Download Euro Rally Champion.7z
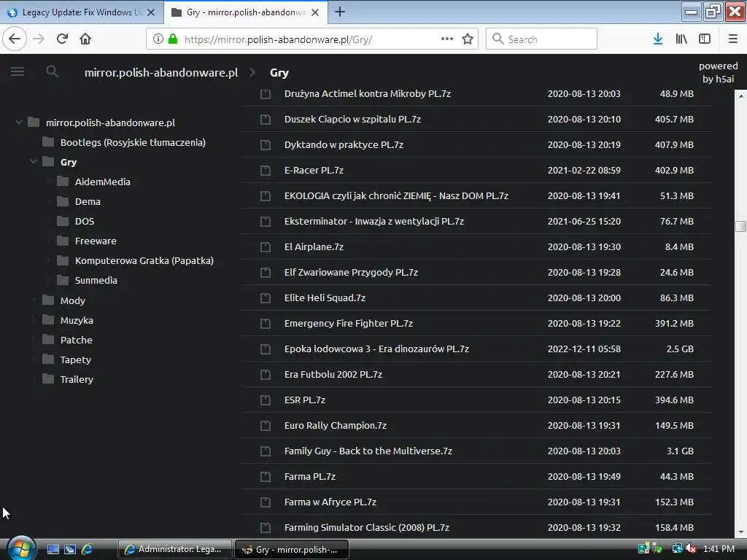 click(336, 426)
